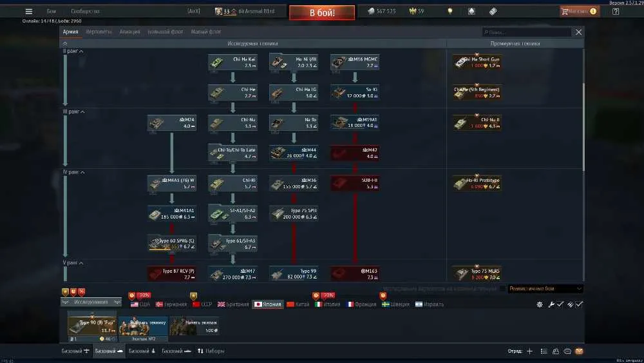Click the ticket icon in top bar
Image resolution: width=644 pixels, height=363 pixels.
click(x=493, y=12)
